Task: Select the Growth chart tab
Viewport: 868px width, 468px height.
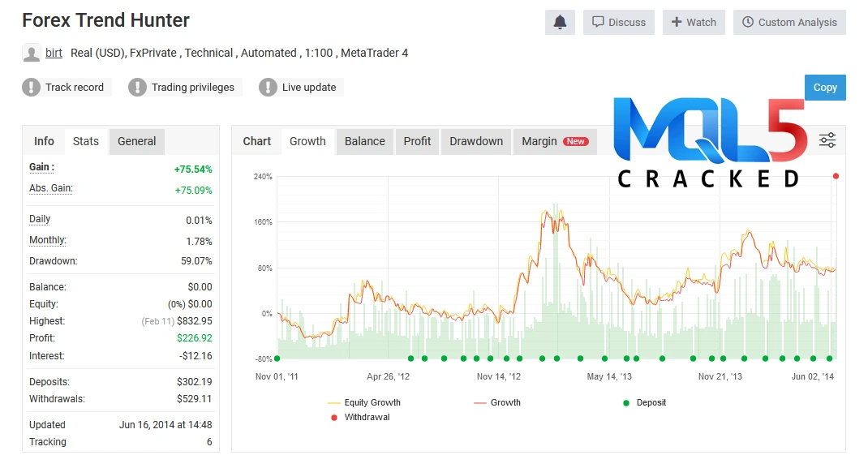Action: (x=307, y=141)
